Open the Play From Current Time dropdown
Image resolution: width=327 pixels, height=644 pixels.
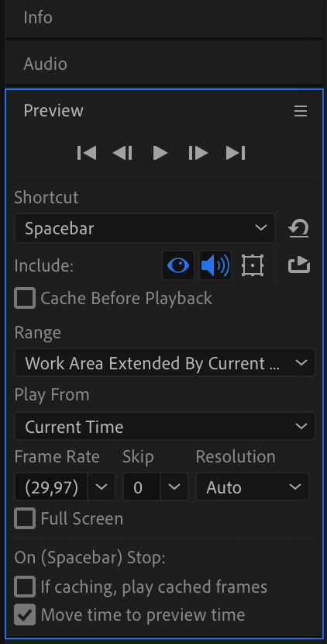[165, 427]
